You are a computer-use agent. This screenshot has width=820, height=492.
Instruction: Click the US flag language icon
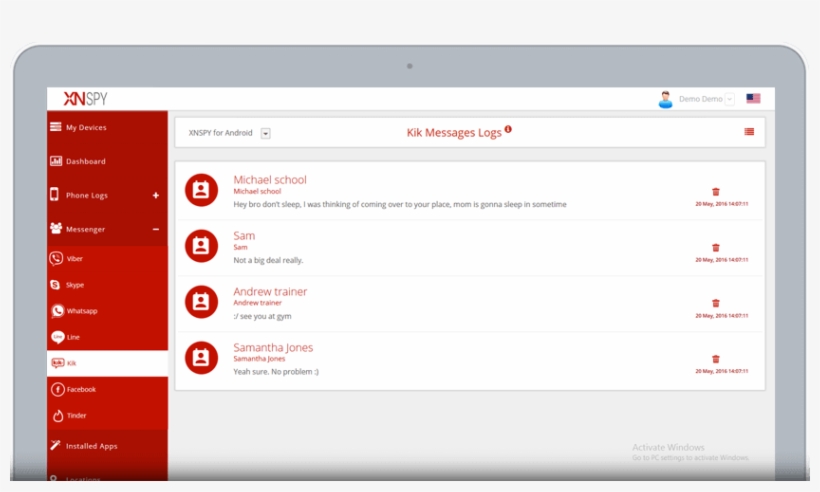pos(753,98)
